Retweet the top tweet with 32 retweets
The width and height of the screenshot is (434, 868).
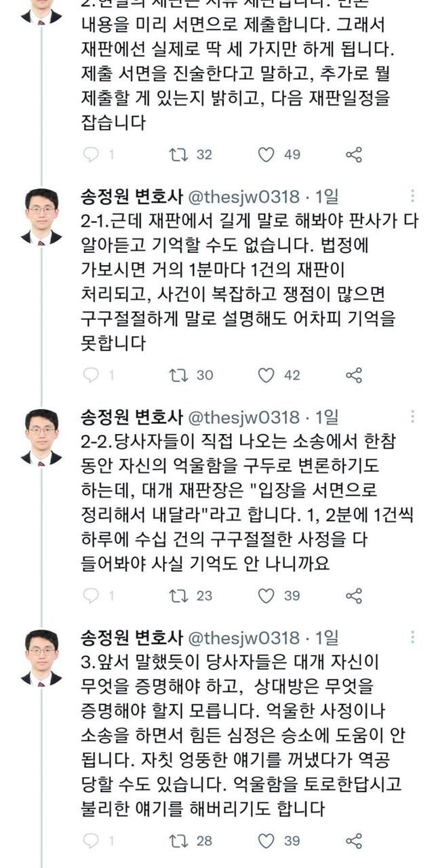(178, 155)
